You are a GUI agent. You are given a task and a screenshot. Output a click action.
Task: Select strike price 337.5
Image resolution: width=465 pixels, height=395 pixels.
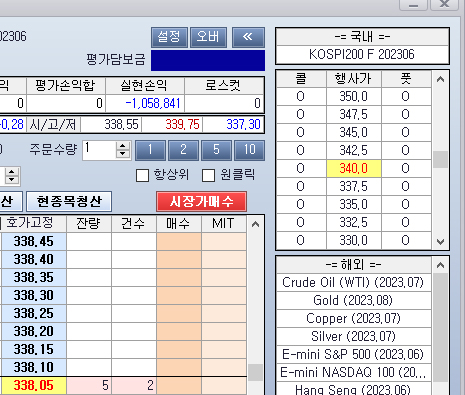coord(353,187)
